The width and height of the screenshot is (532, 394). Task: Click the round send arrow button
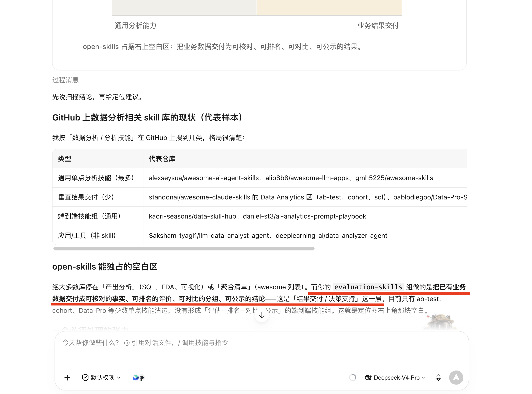coord(456,378)
